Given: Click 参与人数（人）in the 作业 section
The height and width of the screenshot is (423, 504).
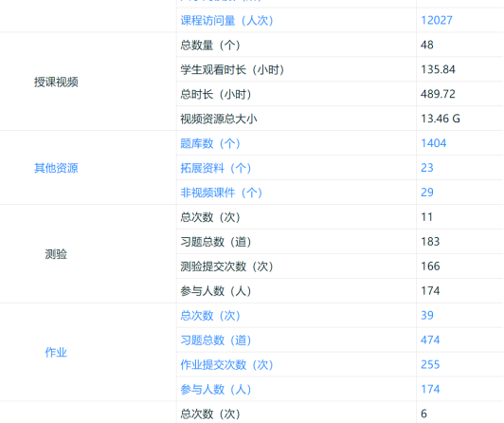Looking at the screenshot, I should coord(216,390).
